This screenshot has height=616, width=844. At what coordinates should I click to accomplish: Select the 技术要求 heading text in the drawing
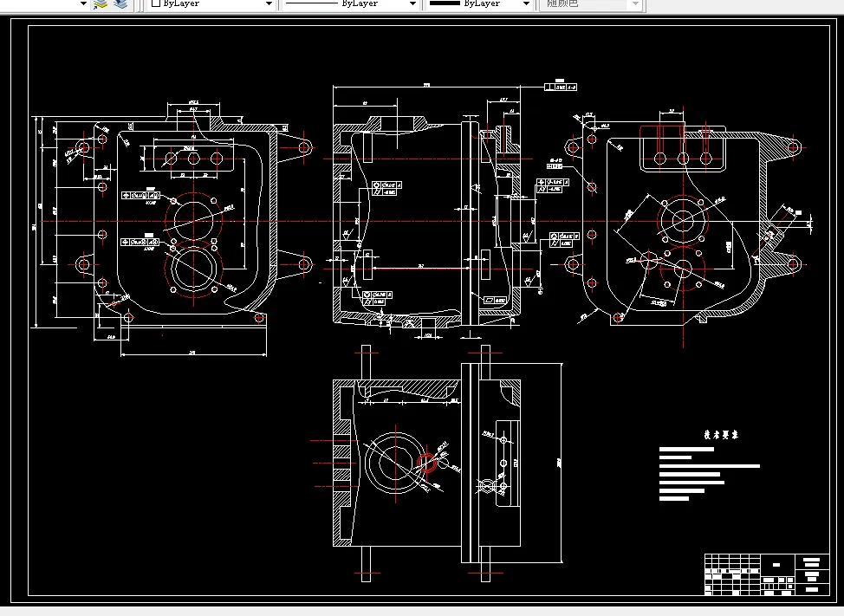[721, 435]
